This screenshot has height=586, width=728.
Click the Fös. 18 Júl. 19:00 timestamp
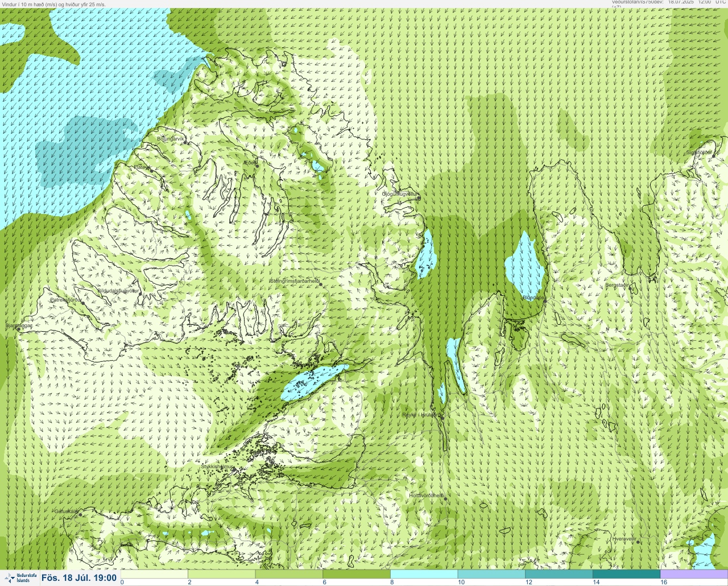pyautogui.click(x=79, y=578)
